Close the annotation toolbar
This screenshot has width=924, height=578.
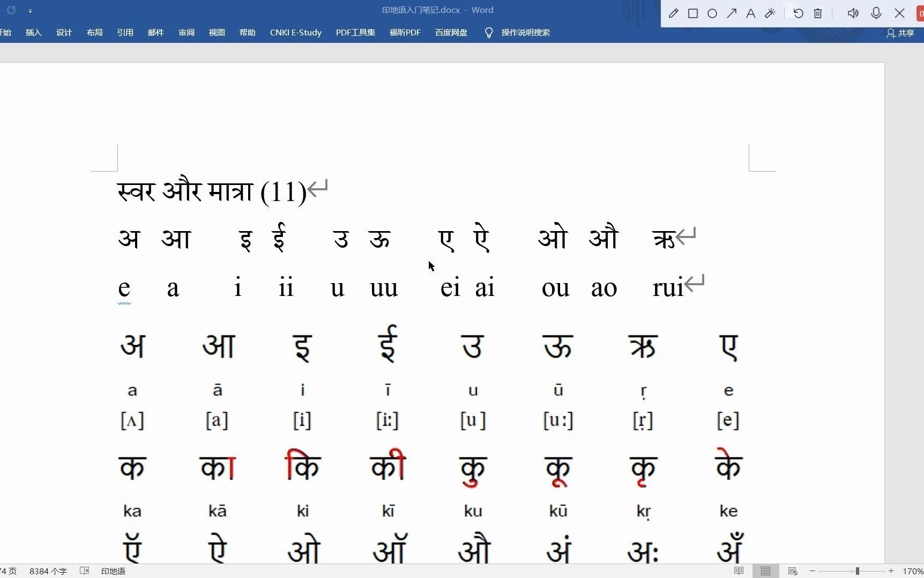[x=900, y=13]
